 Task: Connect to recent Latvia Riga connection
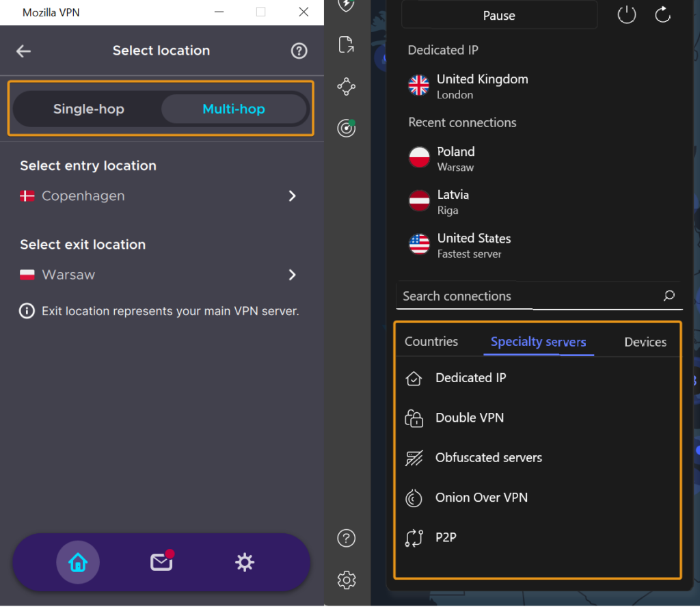point(538,202)
